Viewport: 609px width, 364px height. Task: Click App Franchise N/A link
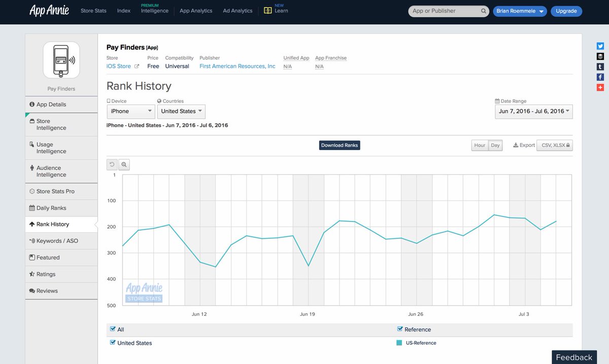pyautogui.click(x=319, y=66)
